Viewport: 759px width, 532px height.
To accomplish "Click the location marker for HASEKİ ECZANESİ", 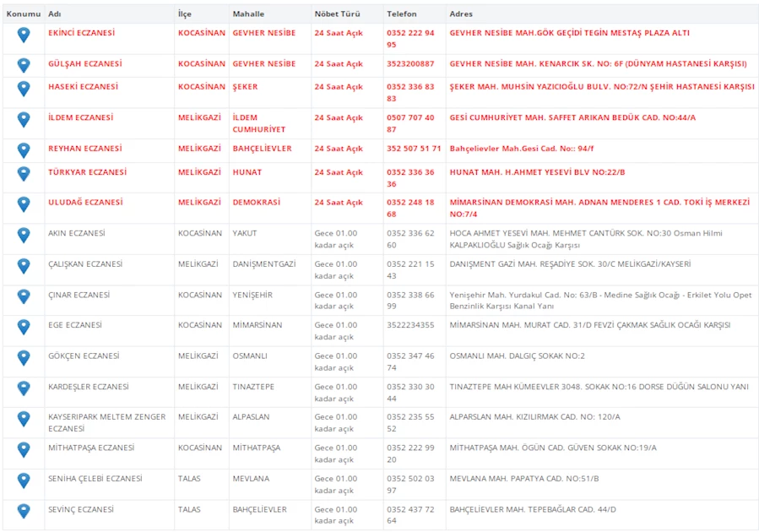I will [x=24, y=89].
